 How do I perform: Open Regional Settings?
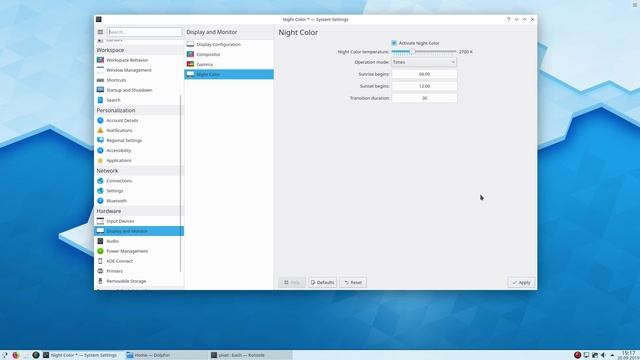pyautogui.click(x=139, y=140)
